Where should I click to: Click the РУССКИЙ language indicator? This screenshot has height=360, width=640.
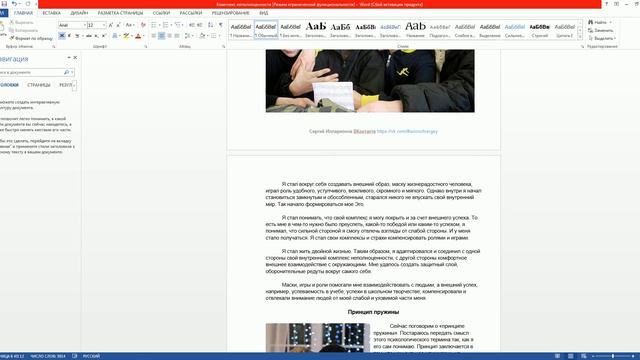coord(91,356)
